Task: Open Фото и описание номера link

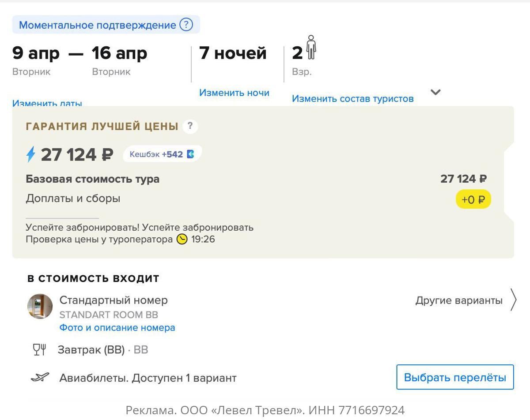Action: pos(117,328)
